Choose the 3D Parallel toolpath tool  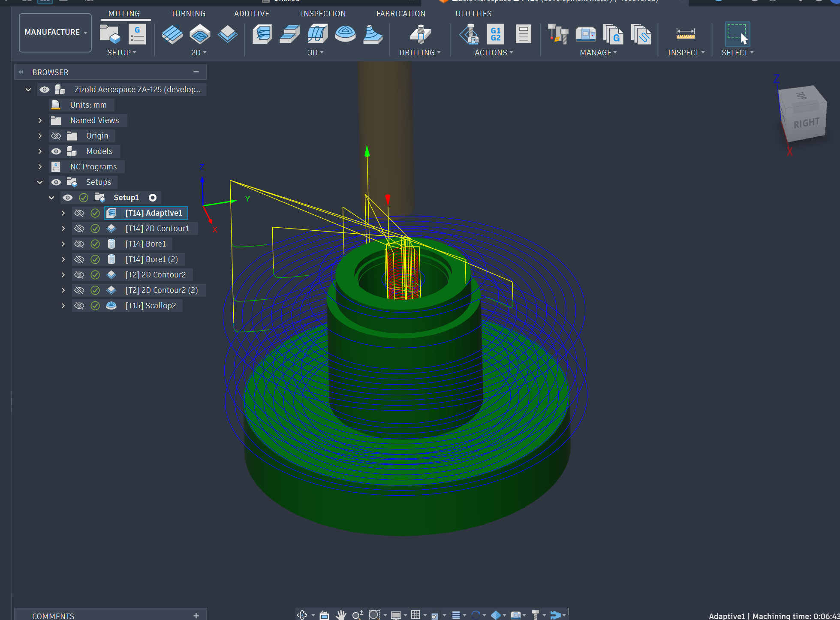point(318,34)
